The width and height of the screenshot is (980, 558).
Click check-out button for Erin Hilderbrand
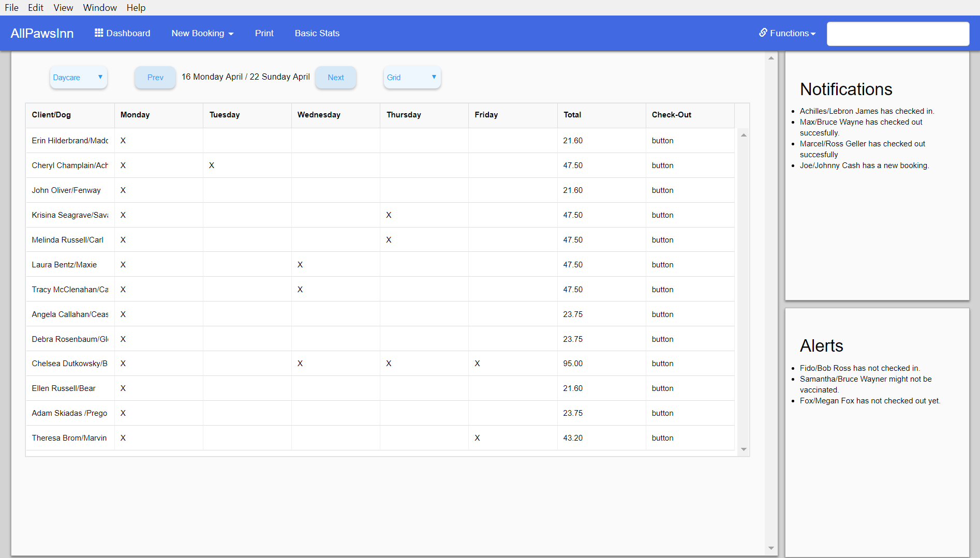pyautogui.click(x=662, y=141)
